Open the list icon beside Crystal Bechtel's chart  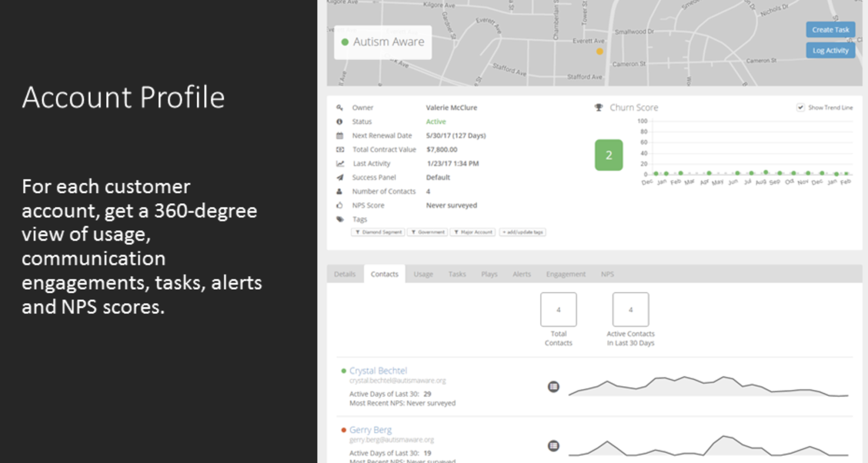tap(553, 387)
